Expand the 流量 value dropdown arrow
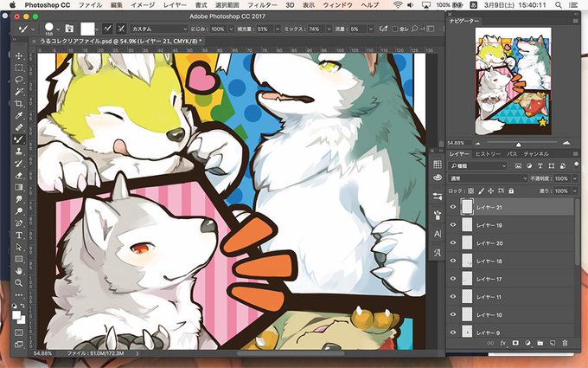This screenshot has width=588, height=368. 371,29
